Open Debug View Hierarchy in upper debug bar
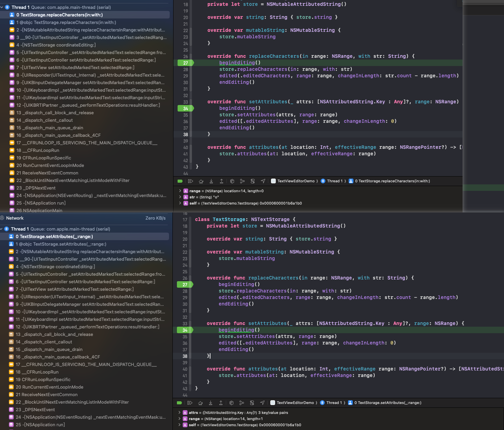Viewport: 504px width, 430px height. [232, 181]
